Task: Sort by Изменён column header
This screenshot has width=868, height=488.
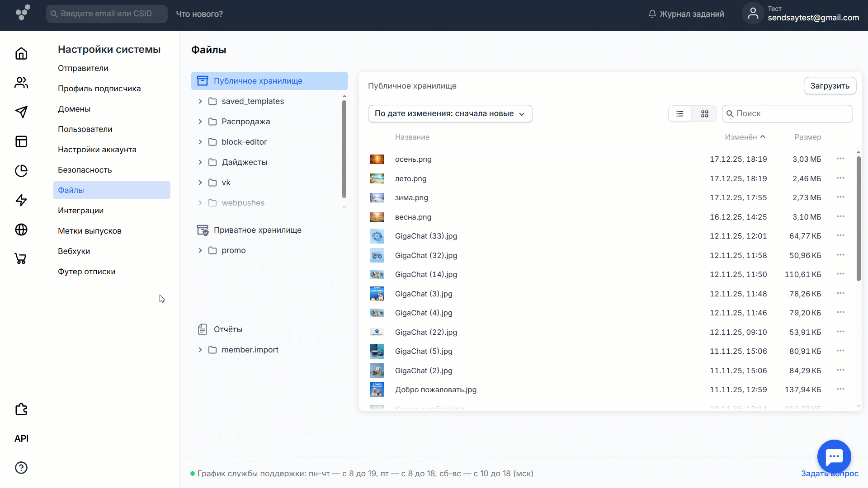Action: [x=745, y=137]
